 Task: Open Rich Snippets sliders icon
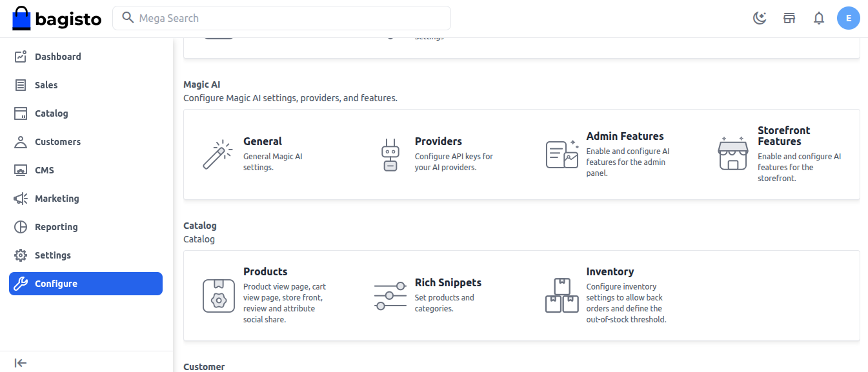(x=390, y=296)
